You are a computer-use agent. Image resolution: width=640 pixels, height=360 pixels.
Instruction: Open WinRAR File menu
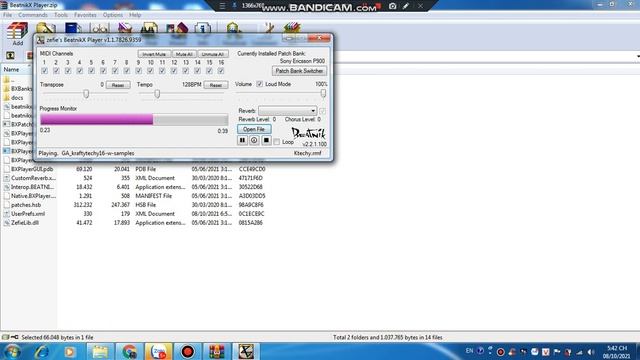pos(7,15)
